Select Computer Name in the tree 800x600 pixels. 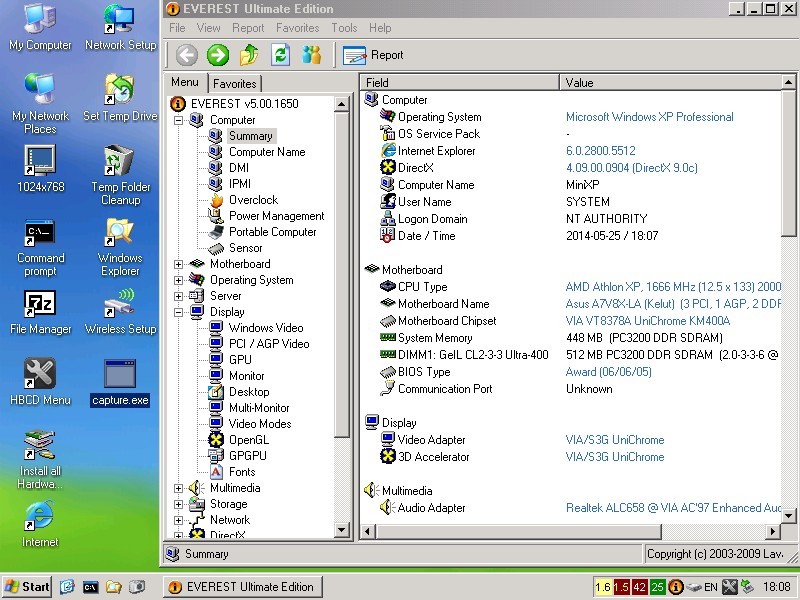[x=267, y=152]
